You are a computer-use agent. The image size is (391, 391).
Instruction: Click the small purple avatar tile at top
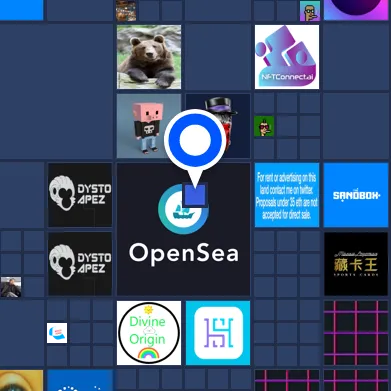[x=310, y=11]
